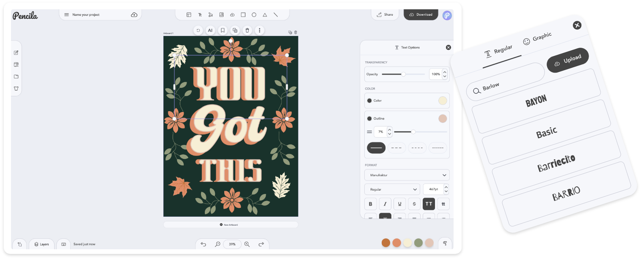Image resolution: width=644 pixels, height=259 pixels.
Task: Open the three-dot more options menu
Action: tap(259, 30)
